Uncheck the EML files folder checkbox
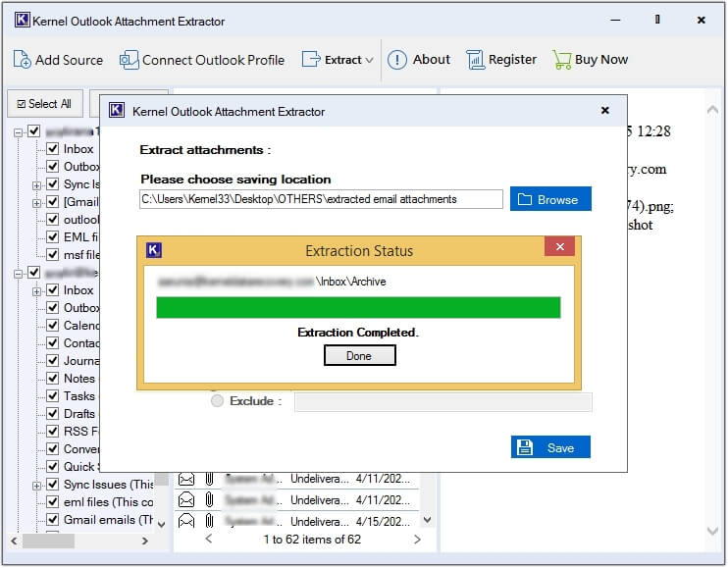The width and height of the screenshot is (728, 568). point(53,237)
